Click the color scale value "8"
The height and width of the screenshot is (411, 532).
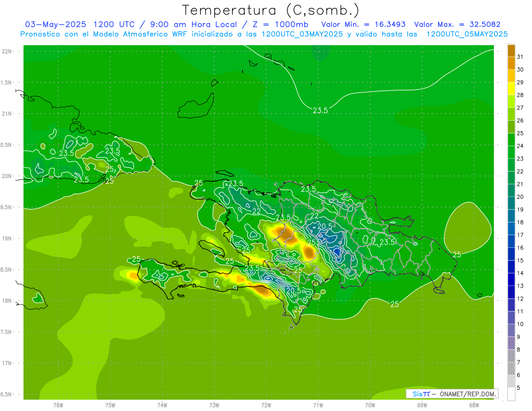pos(518,350)
